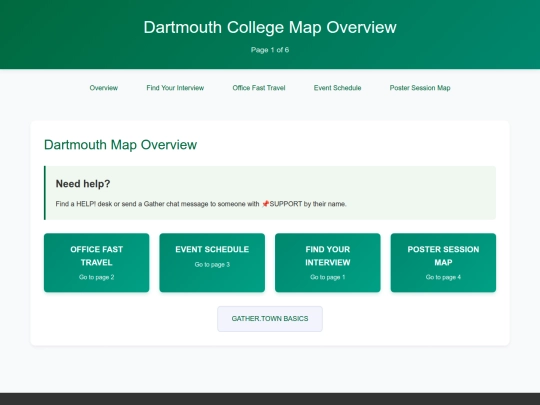Image resolution: width=540 pixels, height=405 pixels.
Task: Select Office Fast Travel in navigation bar
Action: click(x=259, y=88)
